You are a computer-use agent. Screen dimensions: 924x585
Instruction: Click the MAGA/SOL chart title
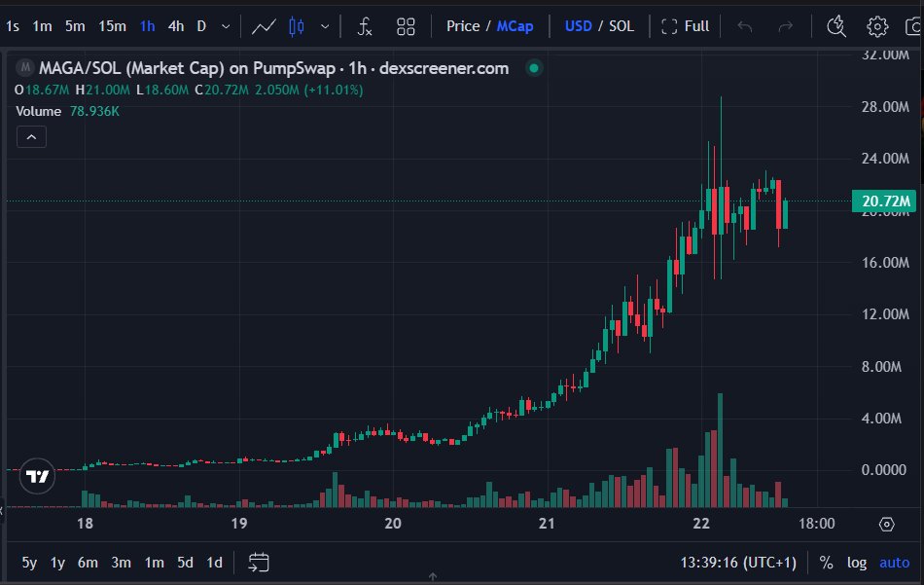click(273, 68)
